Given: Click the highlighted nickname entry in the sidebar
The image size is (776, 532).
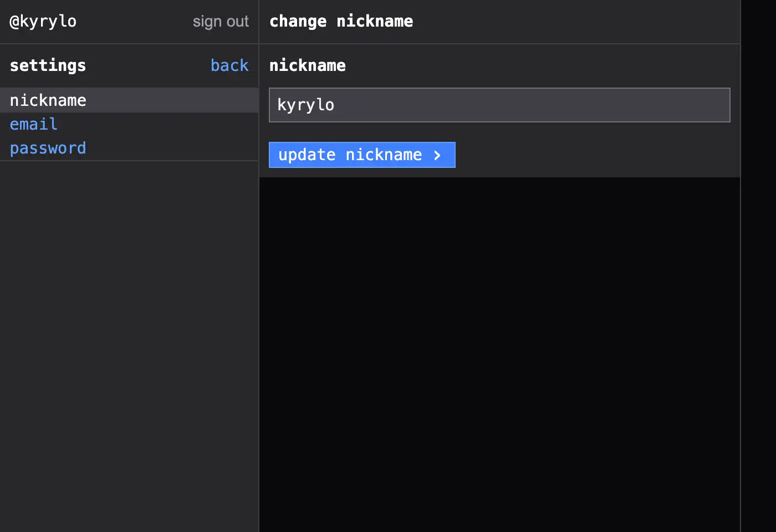Looking at the screenshot, I should pos(48,100).
